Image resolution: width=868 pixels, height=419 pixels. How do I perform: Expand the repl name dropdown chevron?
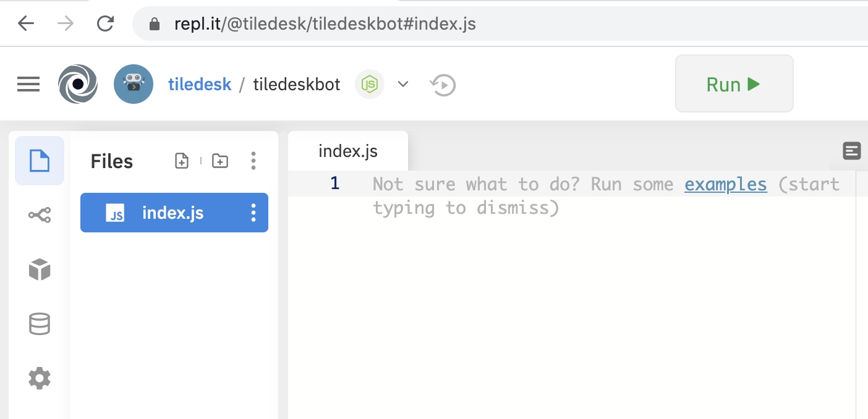(x=403, y=85)
